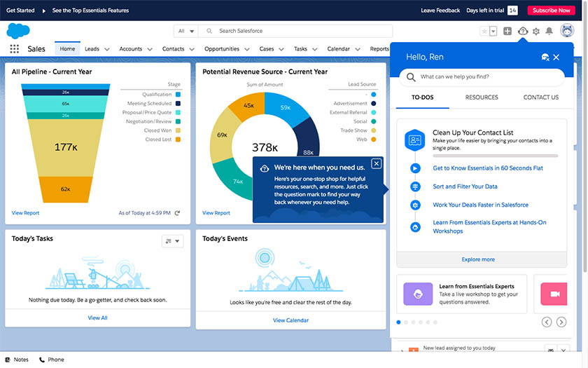The image size is (588, 368).
Task: Expand the search scope 'All' dropdown
Action: click(x=185, y=31)
